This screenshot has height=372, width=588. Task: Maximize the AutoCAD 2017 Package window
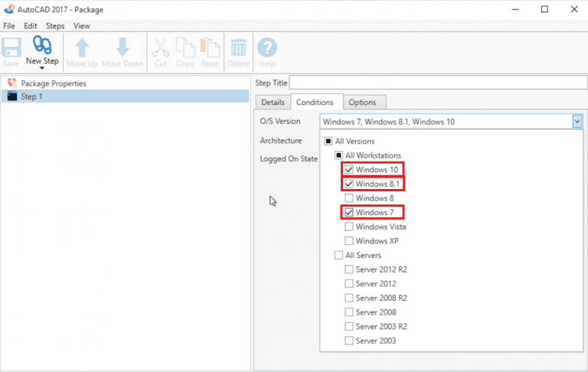545,9
